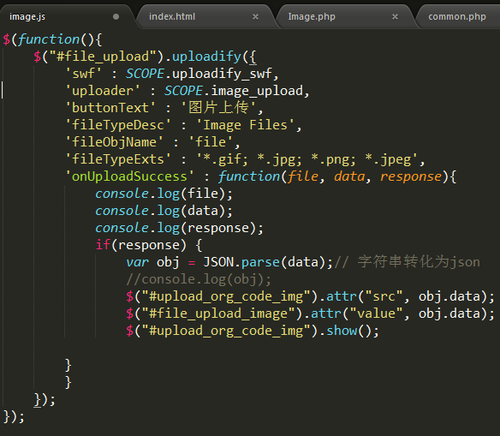500x436 pixels.
Task: Switch to the image.js tab
Action: click(x=27, y=17)
